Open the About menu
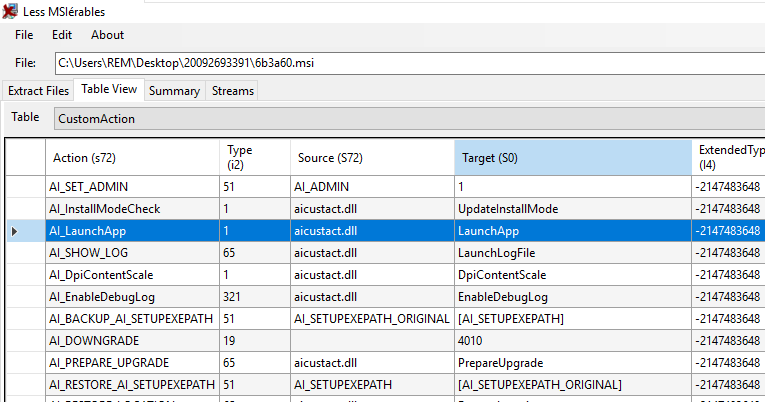Image resolution: width=765 pixels, height=402 pixels. [x=107, y=35]
